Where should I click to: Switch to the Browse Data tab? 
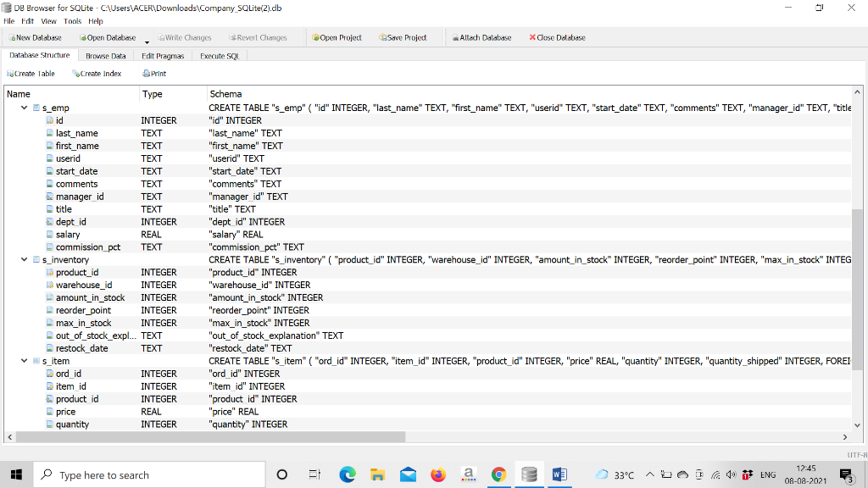pyautogui.click(x=105, y=55)
